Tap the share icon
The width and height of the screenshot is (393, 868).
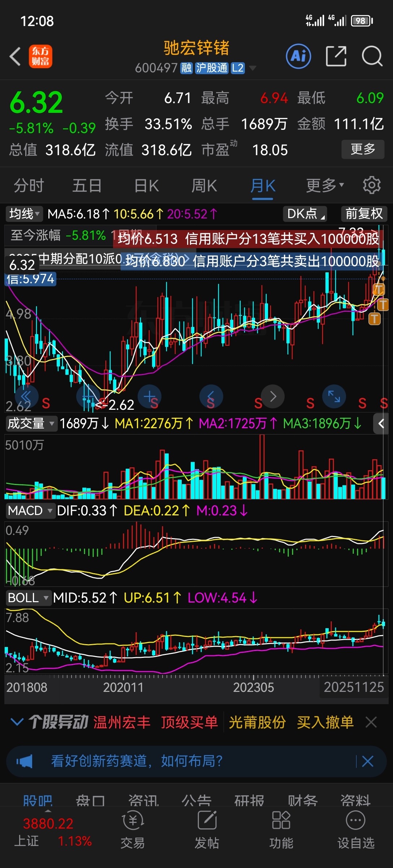(336, 56)
